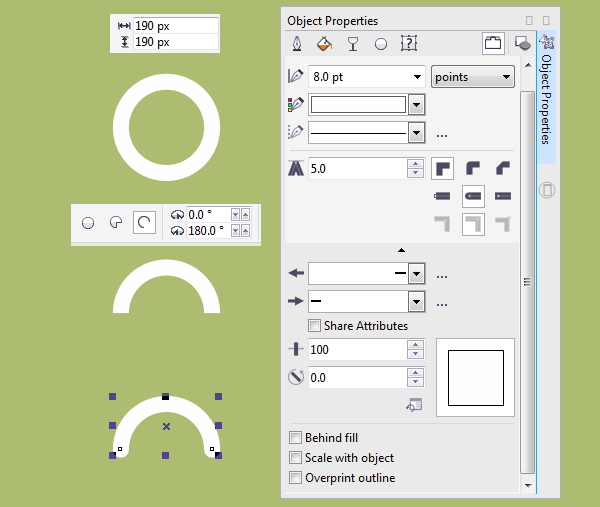
Task: Decrease the nib tilt angle value
Action: [x=415, y=382]
